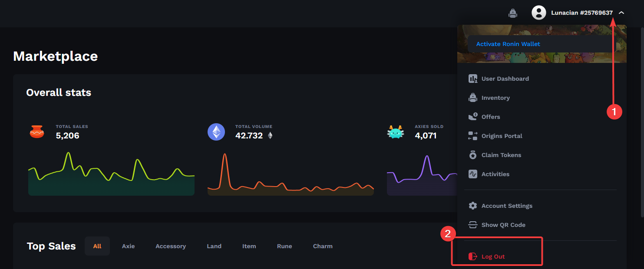Click the user avatar icon in header
644x269 pixels.
click(x=538, y=13)
